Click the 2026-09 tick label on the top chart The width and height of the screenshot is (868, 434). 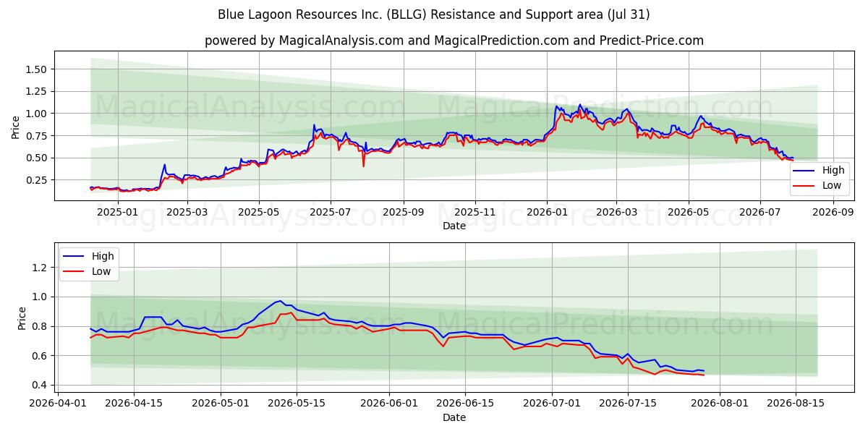[x=833, y=213]
